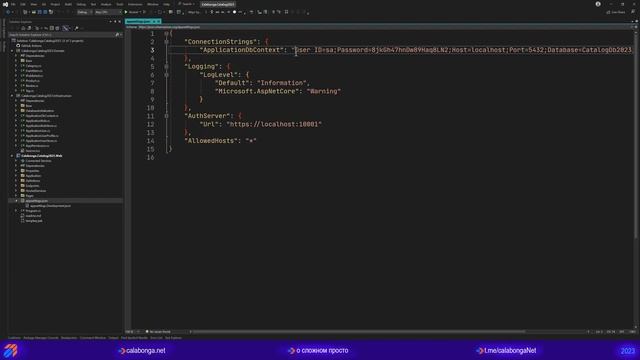Open the Error List tab
The image size is (640, 360).
point(156,338)
